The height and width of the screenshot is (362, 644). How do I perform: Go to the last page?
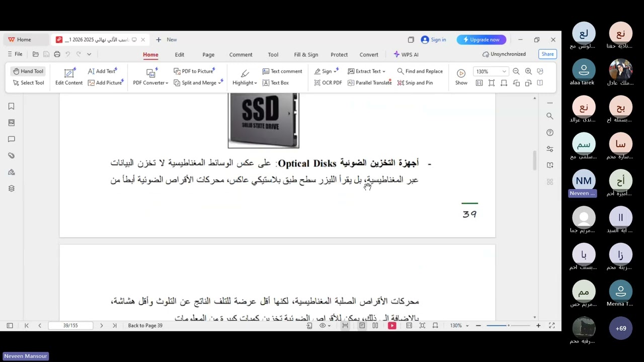[114, 326]
